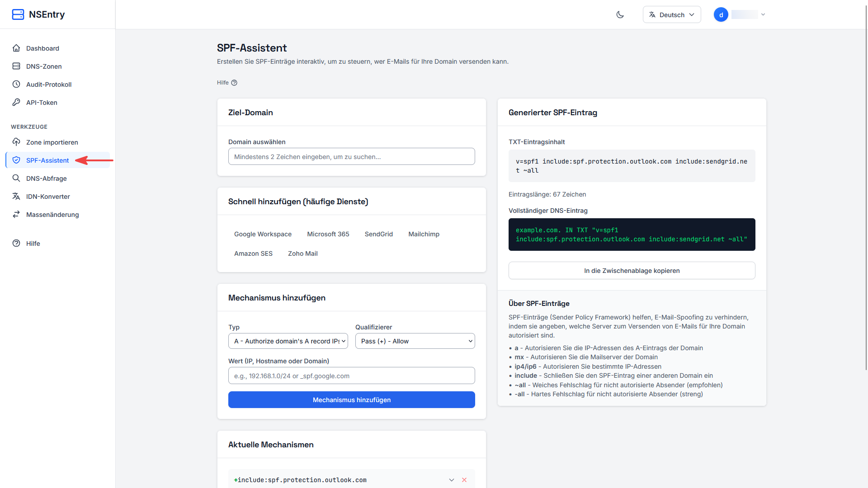The width and height of the screenshot is (868, 488).
Task: Click the user avatar circle 'd'
Action: click(x=721, y=14)
